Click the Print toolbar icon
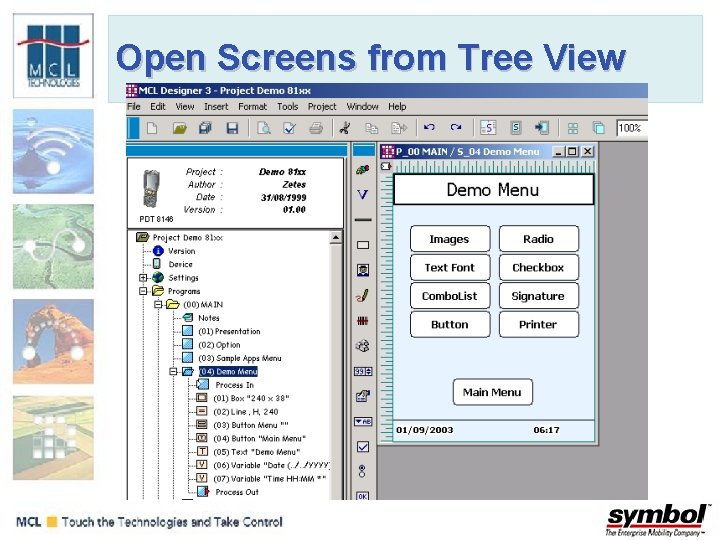Viewport: 720px width, 540px height. pos(316,128)
